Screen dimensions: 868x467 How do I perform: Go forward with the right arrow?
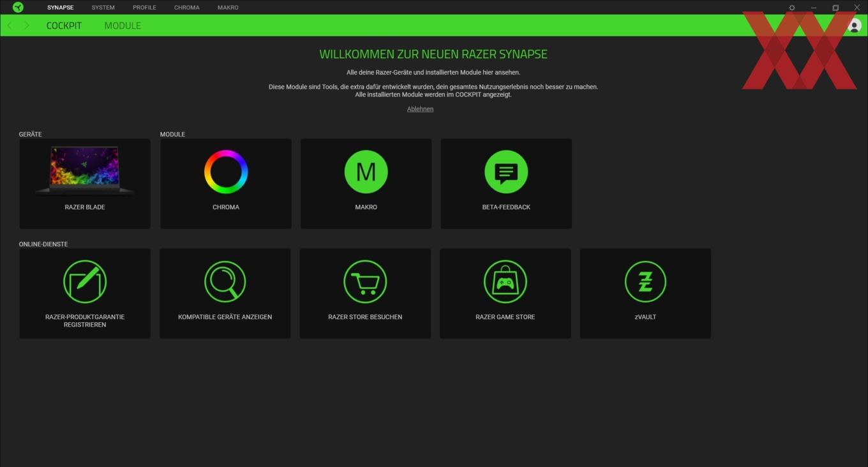[26, 26]
